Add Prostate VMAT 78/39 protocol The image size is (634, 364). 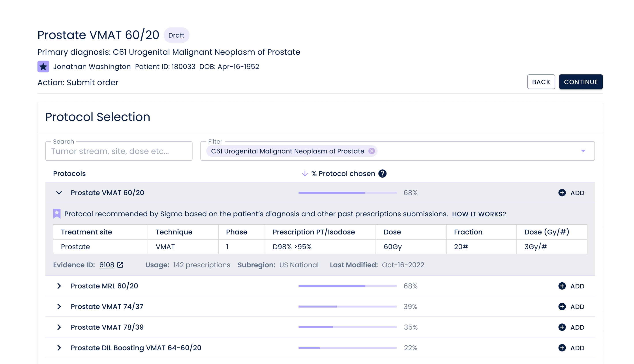point(571,327)
